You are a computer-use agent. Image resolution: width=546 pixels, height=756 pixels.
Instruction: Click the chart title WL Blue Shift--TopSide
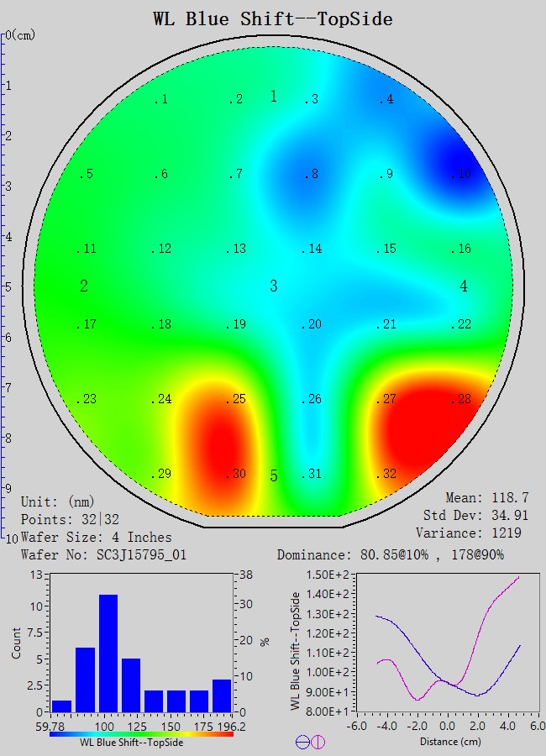click(273, 18)
